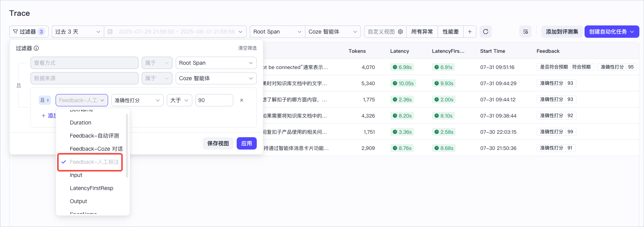
Task: Open the 准确性打分 dropdown
Action: point(137,100)
